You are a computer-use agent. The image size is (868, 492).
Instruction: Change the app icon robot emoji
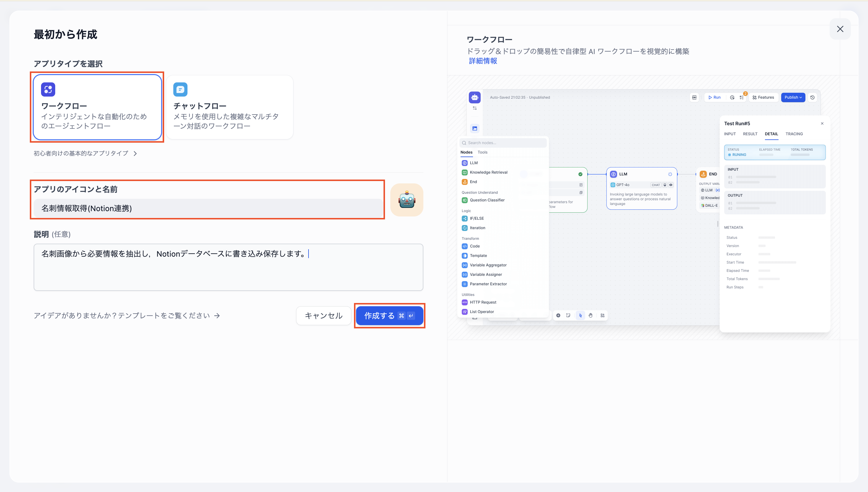(407, 200)
